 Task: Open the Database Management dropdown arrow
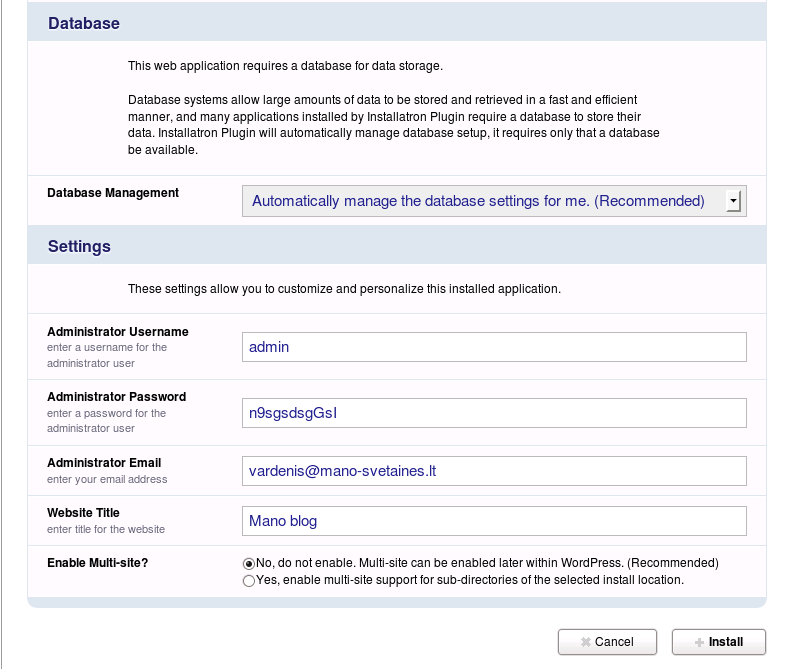pyautogui.click(x=734, y=201)
